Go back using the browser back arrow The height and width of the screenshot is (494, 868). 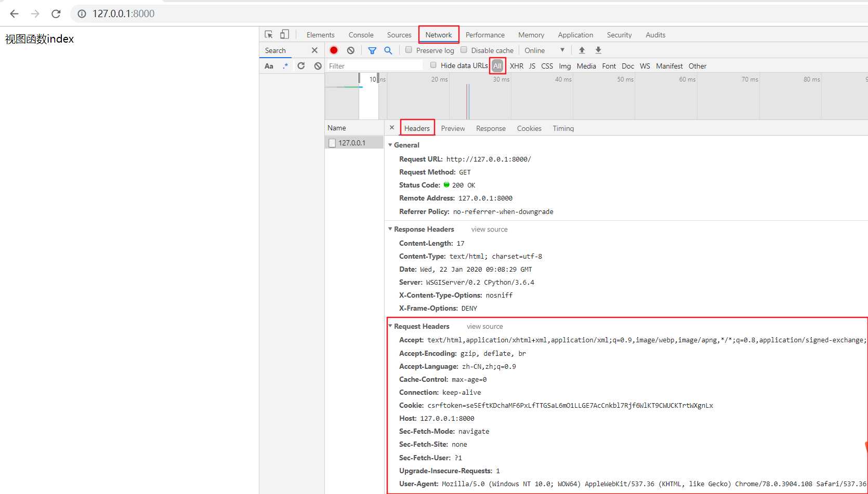[14, 14]
